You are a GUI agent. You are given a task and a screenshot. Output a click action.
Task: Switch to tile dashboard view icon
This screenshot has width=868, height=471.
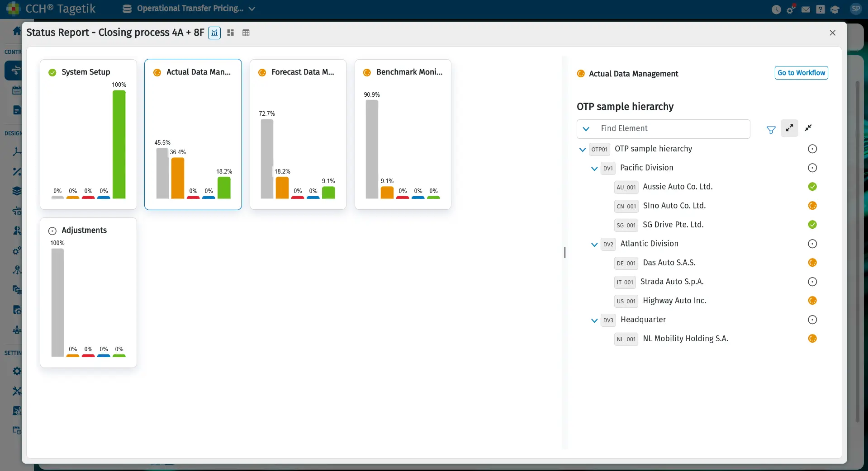pos(230,33)
